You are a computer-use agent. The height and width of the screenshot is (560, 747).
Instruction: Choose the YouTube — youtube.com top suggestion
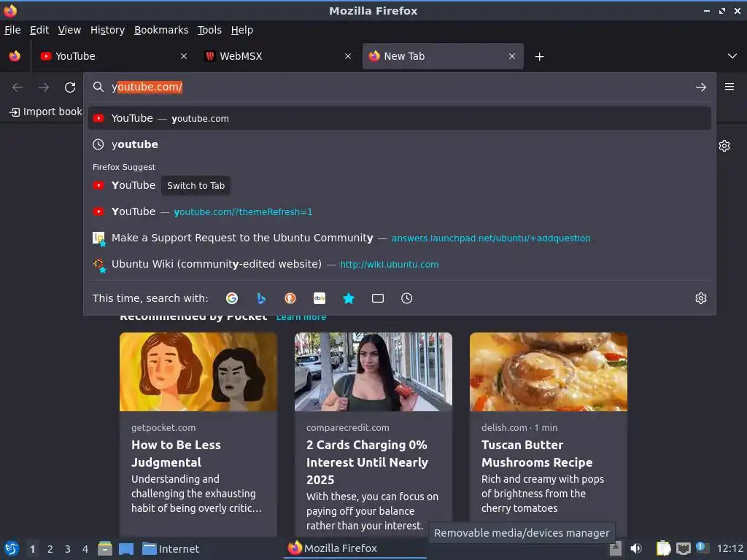399,119
